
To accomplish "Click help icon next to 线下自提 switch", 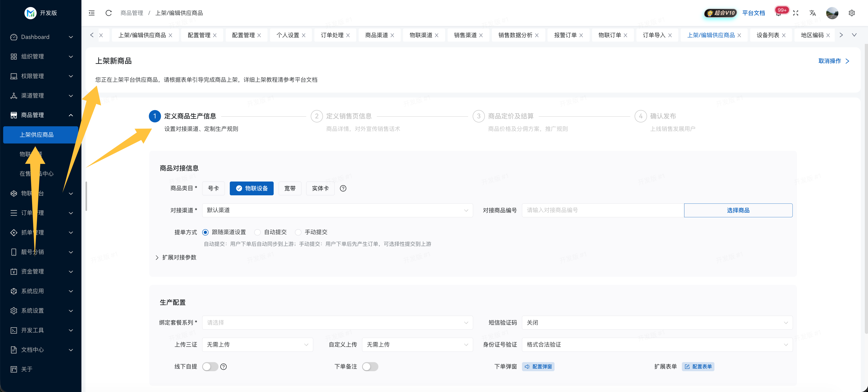I will pos(223,367).
